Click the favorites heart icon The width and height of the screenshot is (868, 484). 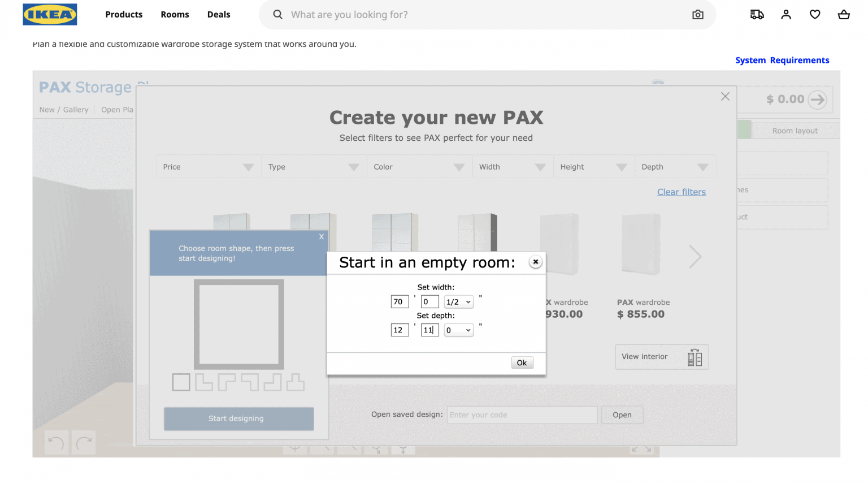(815, 14)
